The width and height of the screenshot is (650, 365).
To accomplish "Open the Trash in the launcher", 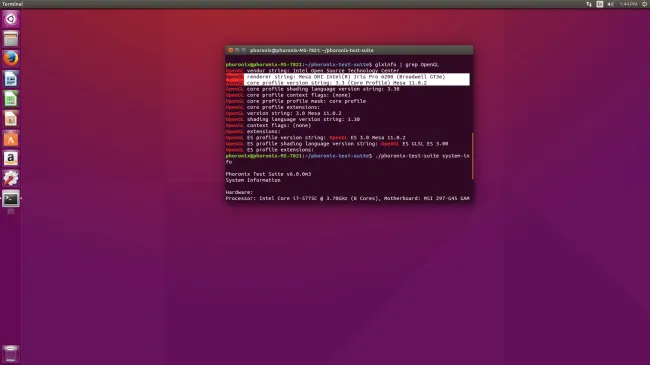I will pos(11,354).
